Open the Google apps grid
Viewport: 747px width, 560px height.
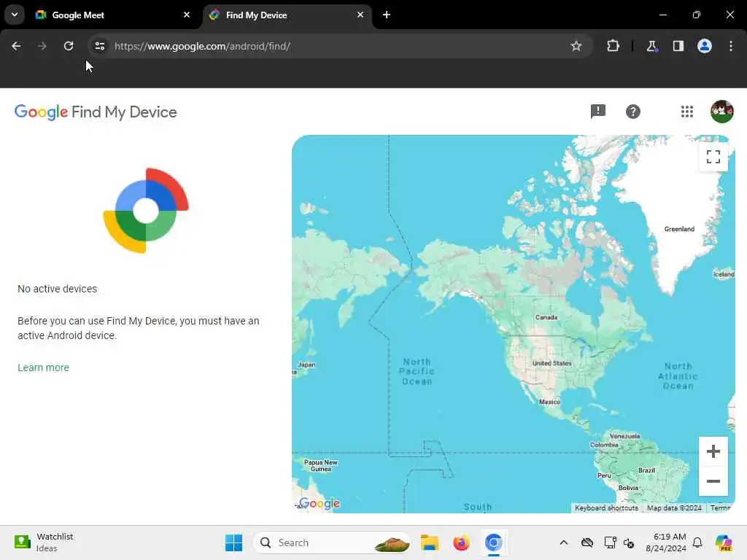pyautogui.click(x=687, y=112)
